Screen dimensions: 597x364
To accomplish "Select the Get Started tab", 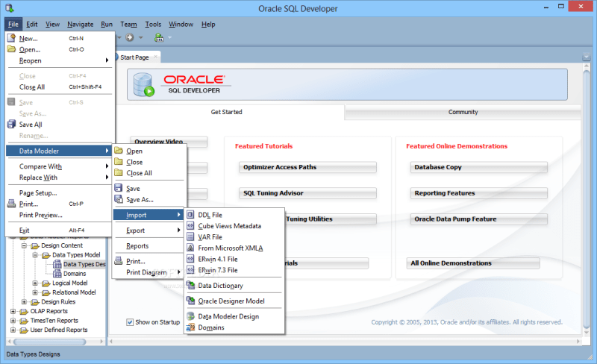I will click(x=227, y=112).
